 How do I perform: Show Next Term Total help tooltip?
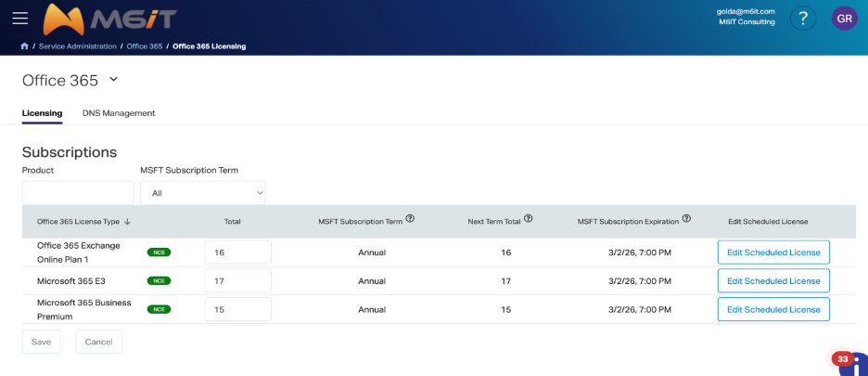(528, 218)
